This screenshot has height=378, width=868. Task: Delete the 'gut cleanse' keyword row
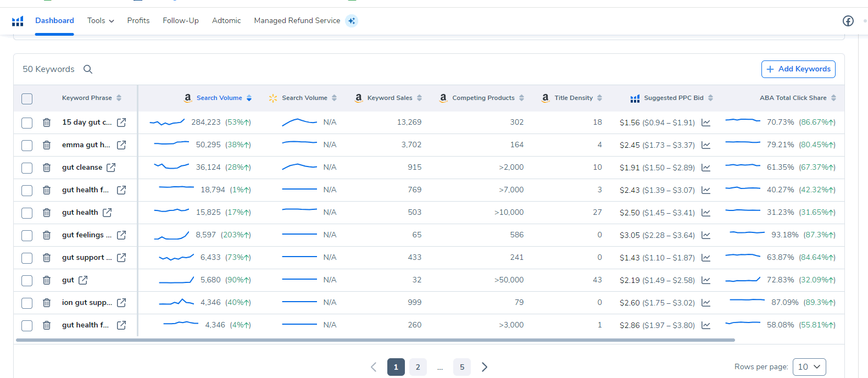point(47,168)
